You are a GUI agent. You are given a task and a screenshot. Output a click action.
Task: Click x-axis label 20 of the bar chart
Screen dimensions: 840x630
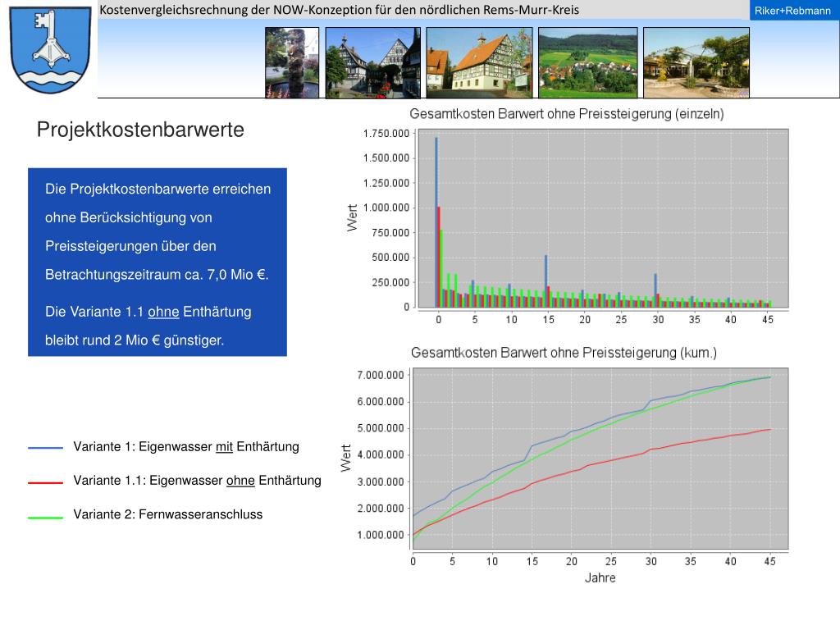tap(584, 319)
